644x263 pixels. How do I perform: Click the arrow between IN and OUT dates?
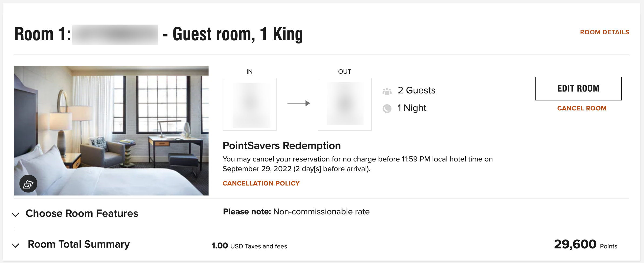coord(298,103)
